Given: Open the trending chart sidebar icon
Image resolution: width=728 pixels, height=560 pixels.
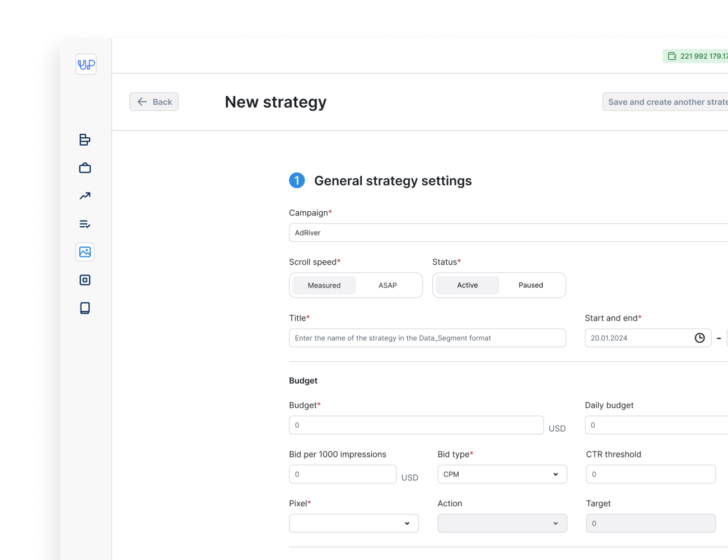Looking at the screenshot, I should pos(85,196).
